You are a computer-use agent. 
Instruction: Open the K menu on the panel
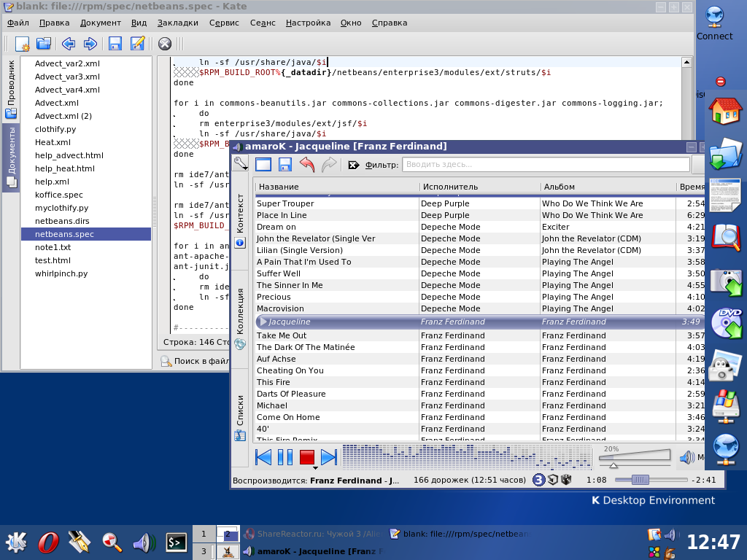tap(16, 542)
